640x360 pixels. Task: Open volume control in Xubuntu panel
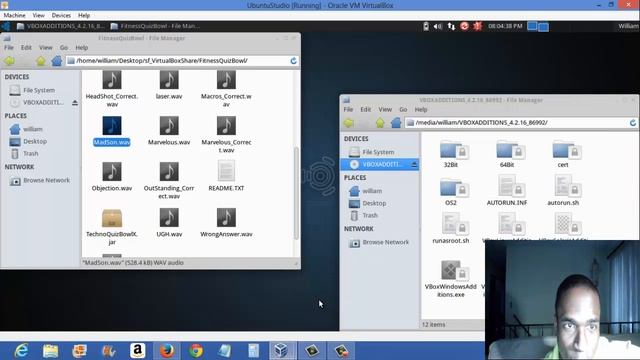438,26
